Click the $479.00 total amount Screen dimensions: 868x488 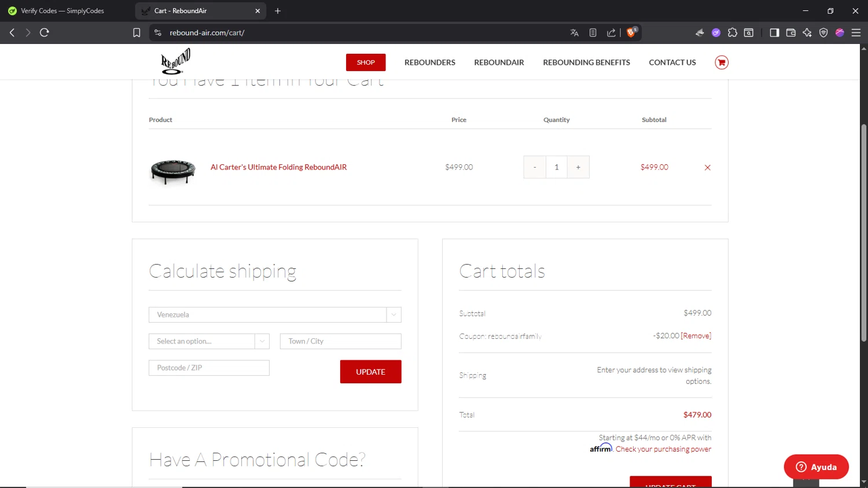tap(697, 415)
